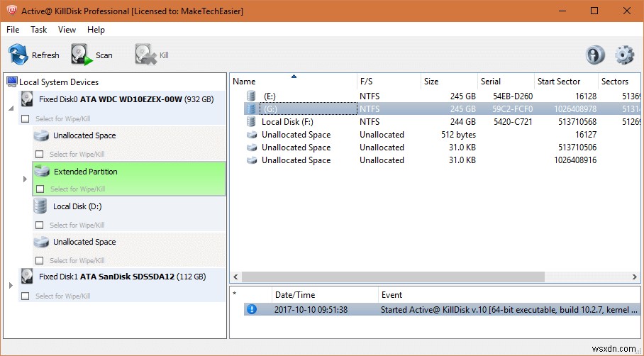Click the horizontal scrollbar thumb in volume list
Screen dimensions: 644x356
pyautogui.click(x=393, y=277)
